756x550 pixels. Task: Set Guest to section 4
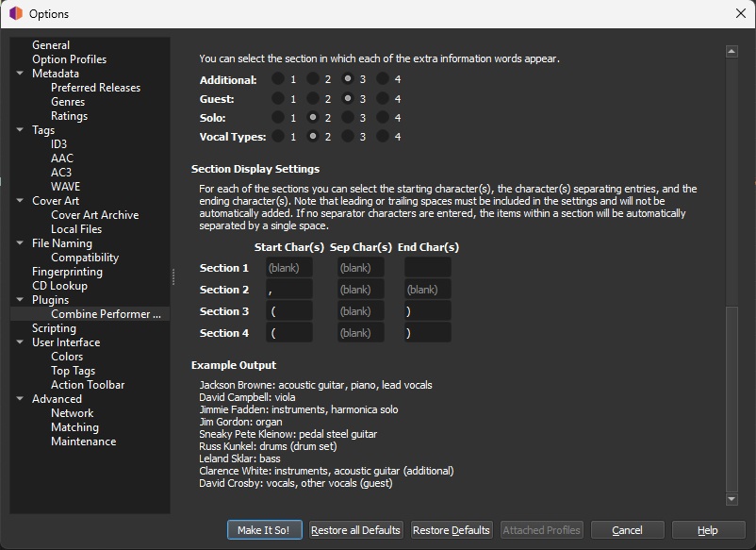pyautogui.click(x=383, y=99)
